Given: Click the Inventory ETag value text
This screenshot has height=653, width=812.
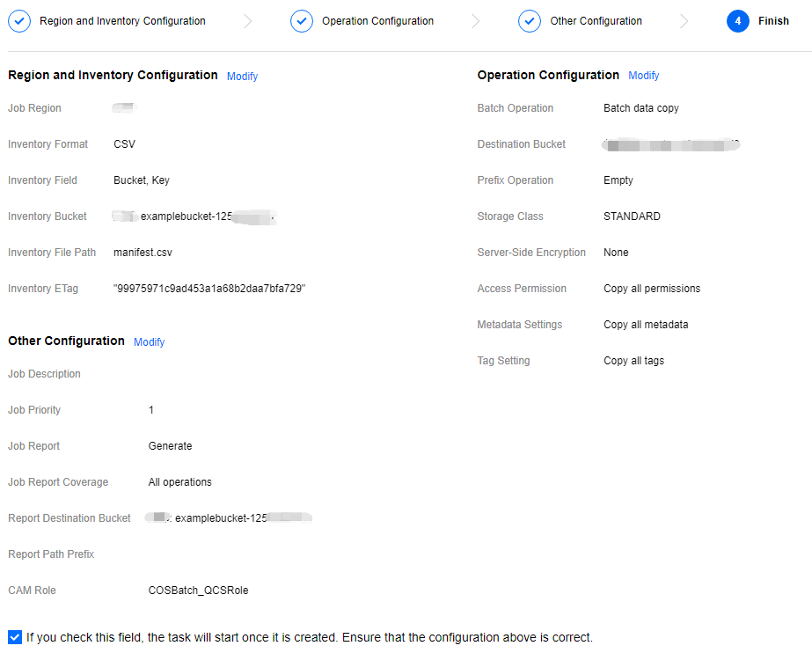Looking at the screenshot, I should click(209, 289).
